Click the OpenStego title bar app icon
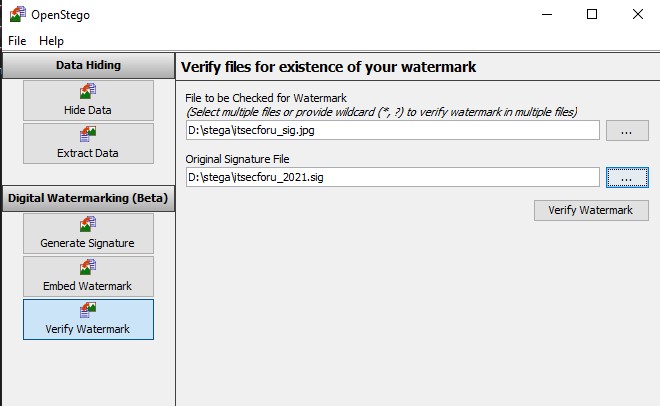This screenshot has height=406, width=660. (x=17, y=15)
